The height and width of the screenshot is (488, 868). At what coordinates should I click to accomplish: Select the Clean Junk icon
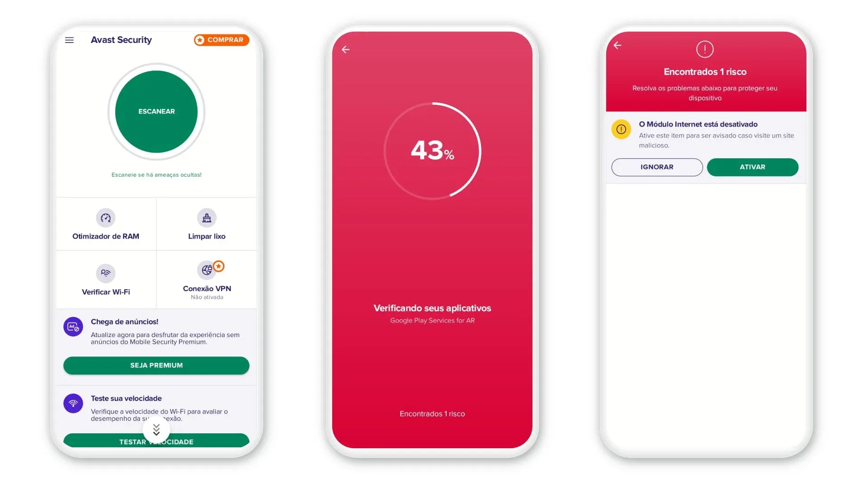pos(206,217)
